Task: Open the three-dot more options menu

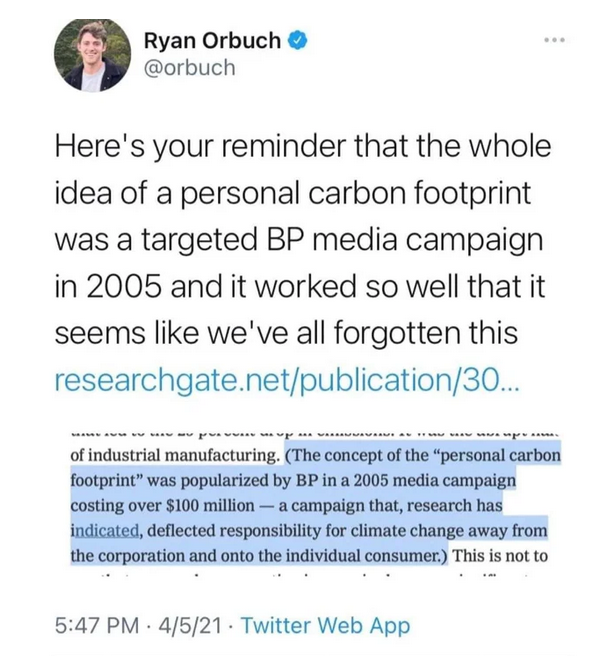Action: pos(555,40)
